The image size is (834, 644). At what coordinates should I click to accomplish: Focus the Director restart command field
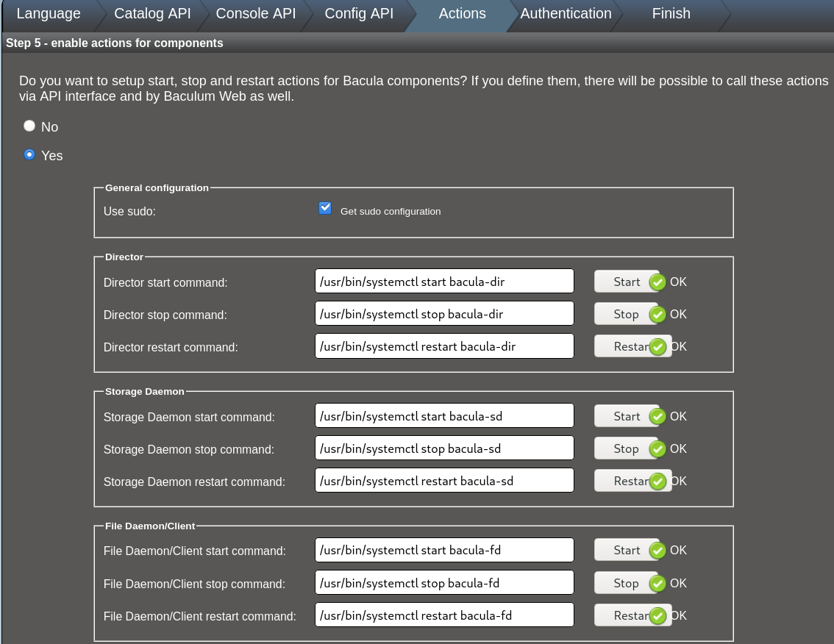pos(444,346)
